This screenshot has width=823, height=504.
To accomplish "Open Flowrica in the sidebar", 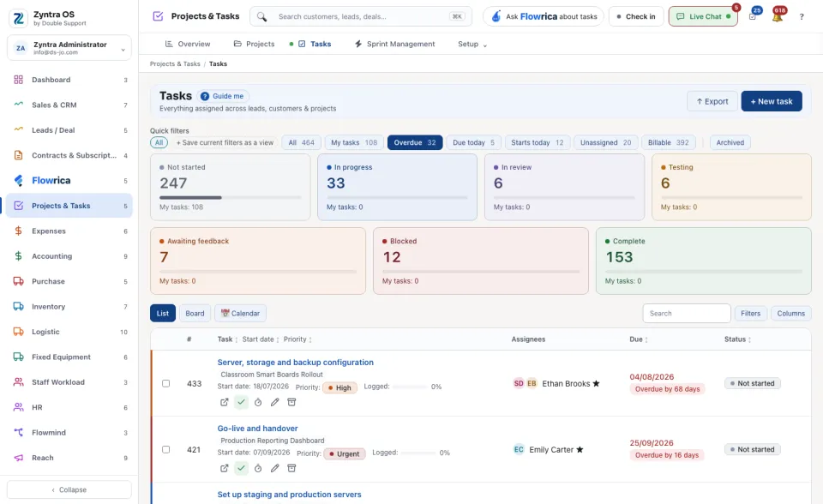I will (x=69, y=181).
